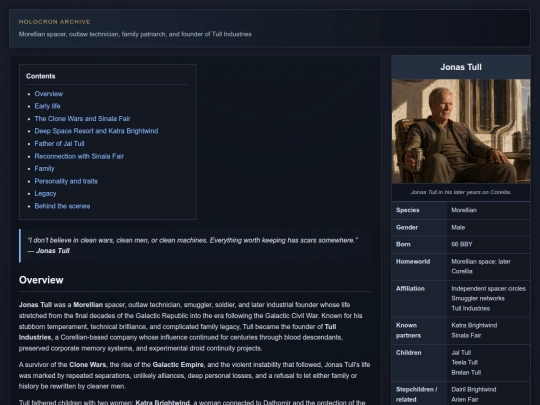Select the subtitle about Morellian spacer
Screen dimensions: 540x405
(x=135, y=34)
